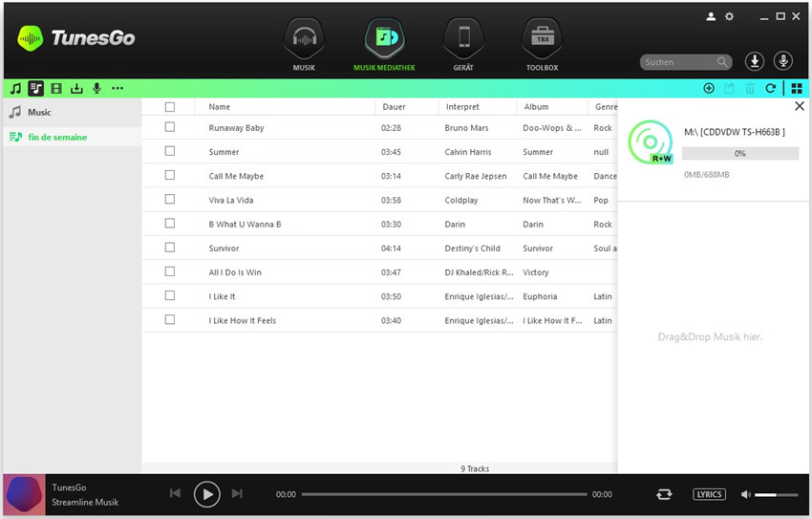Image resolution: width=812 pixels, height=519 pixels.
Task: Select the downloaded items toolbar icon
Action: pos(76,89)
